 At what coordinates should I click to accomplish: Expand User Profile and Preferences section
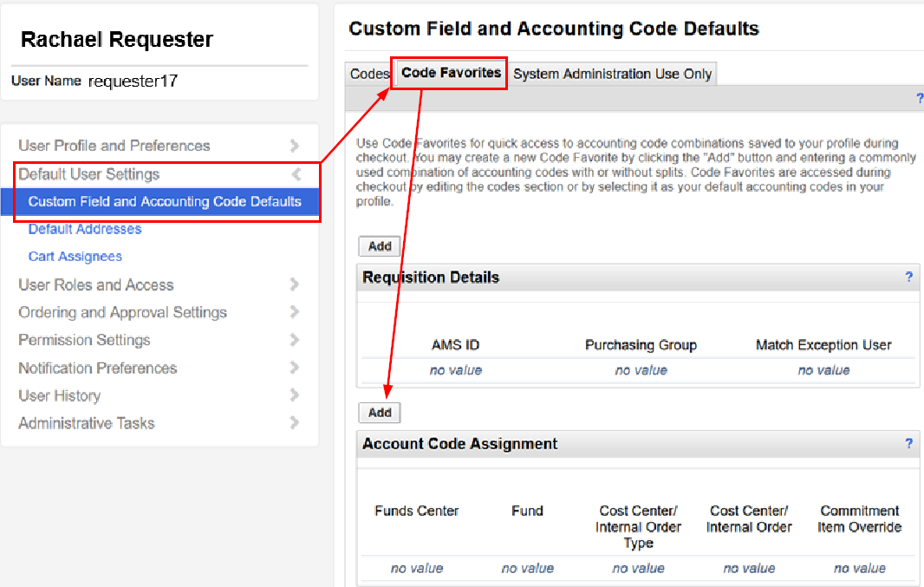(295, 146)
